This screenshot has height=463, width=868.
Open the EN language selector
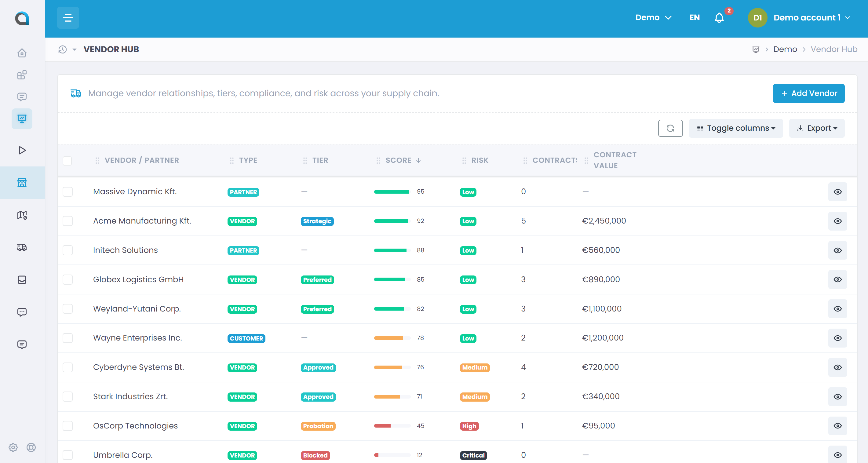click(695, 17)
